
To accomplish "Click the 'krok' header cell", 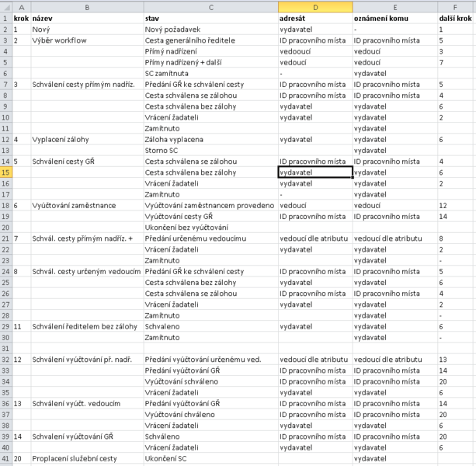I will (x=21, y=19).
